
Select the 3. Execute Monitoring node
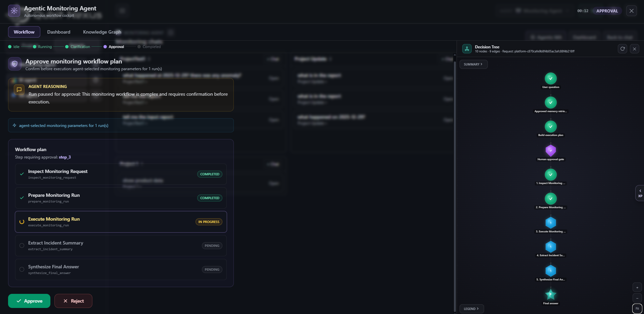[551, 223]
